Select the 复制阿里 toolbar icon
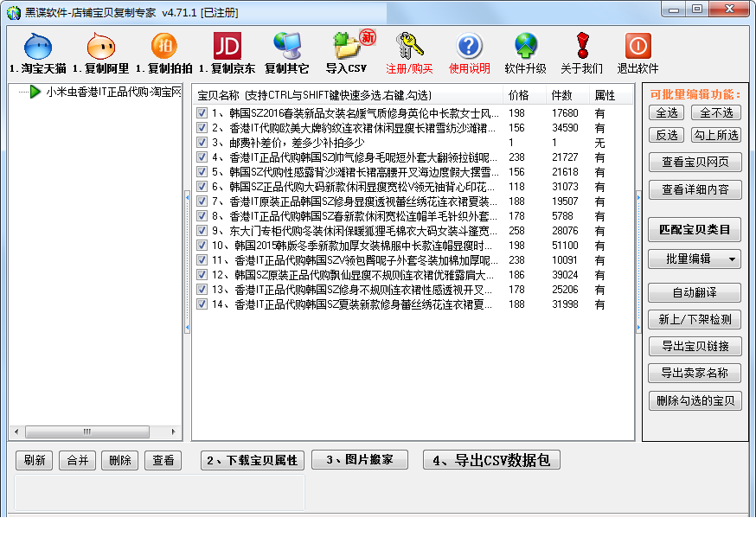This screenshot has width=756, height=537. [x=100, y=47]
